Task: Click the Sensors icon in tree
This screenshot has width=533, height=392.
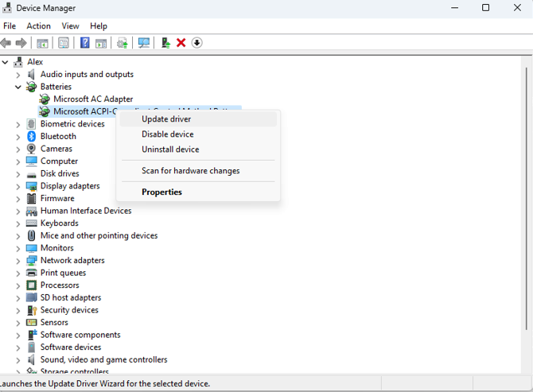Action: pos(31,322)
